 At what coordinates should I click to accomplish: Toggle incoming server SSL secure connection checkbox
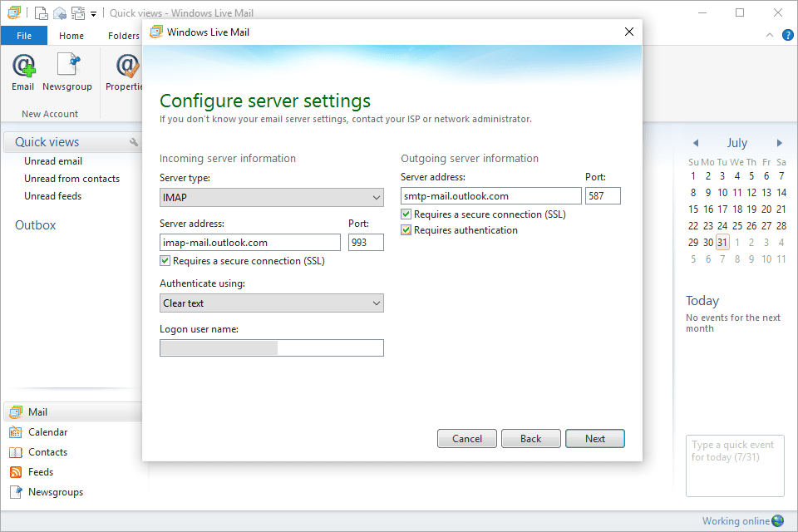165,261
